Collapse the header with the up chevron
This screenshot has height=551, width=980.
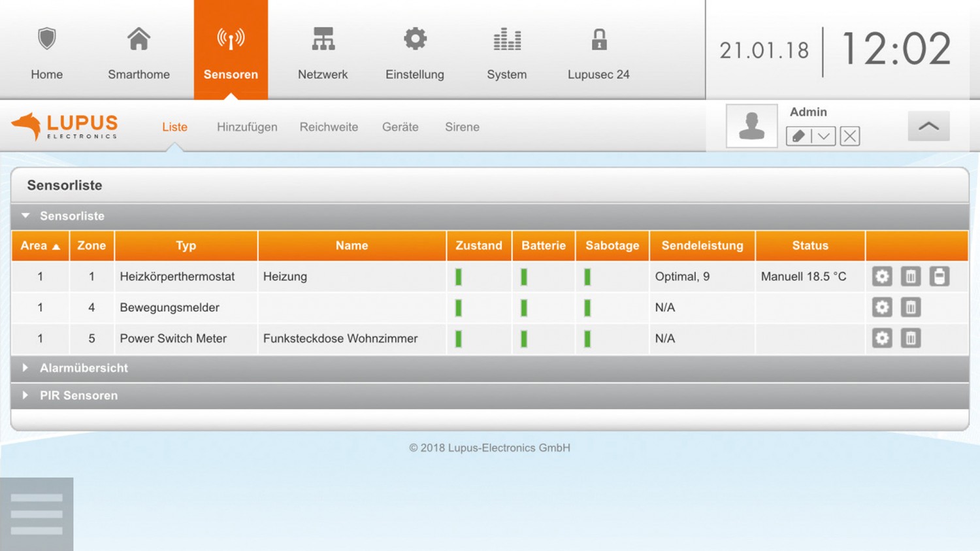coord(928,126)
